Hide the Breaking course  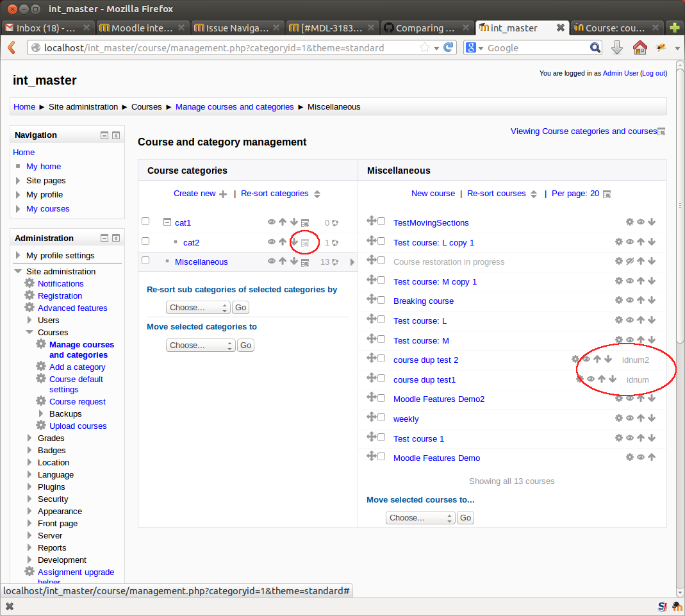tap(629, 300)
